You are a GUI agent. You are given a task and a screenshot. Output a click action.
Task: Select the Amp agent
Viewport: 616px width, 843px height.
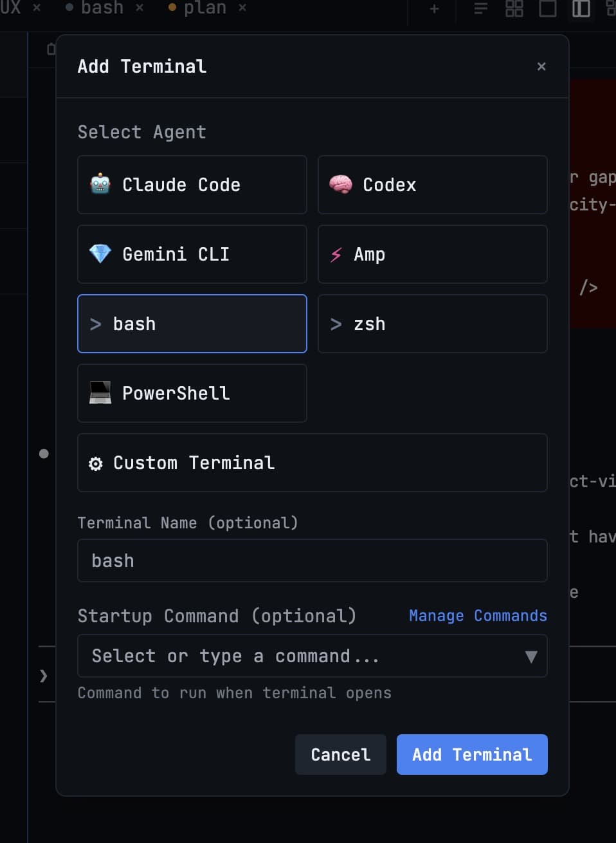click(432, 254)
